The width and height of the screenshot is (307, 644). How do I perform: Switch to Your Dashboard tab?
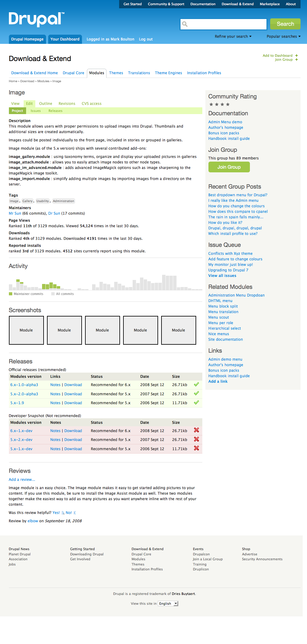65,39
